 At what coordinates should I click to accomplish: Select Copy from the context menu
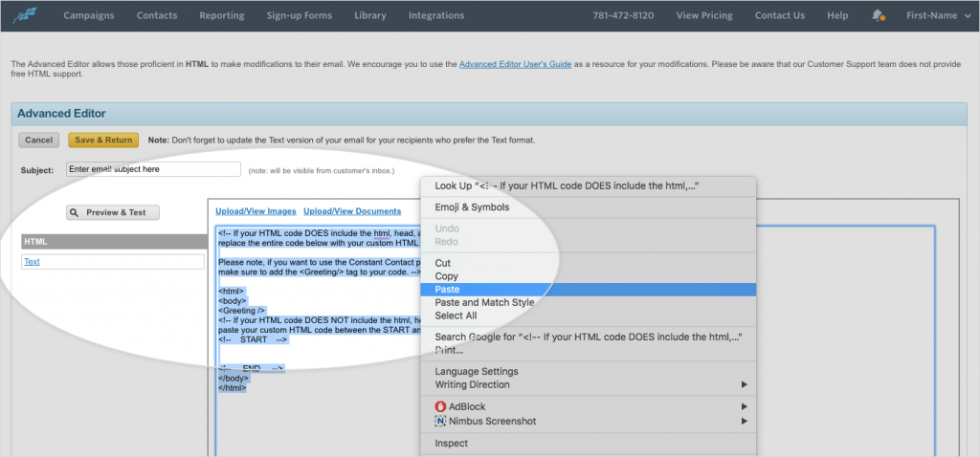tap(589, 276)
